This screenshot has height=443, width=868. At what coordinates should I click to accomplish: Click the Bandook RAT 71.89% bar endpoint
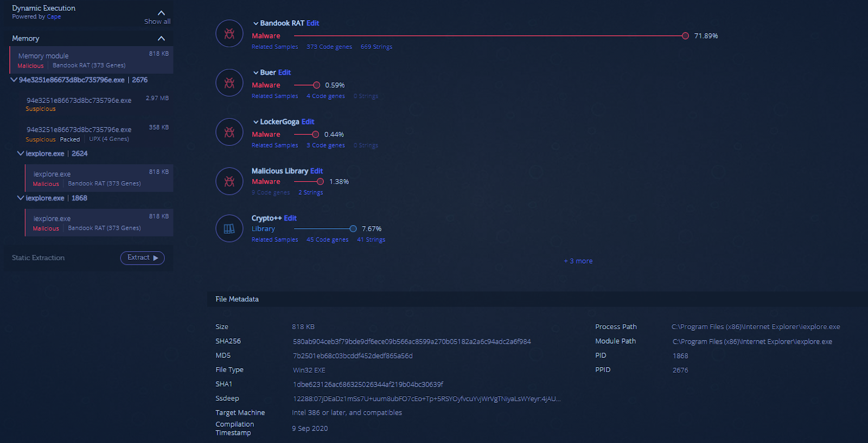tap(685, 36)
